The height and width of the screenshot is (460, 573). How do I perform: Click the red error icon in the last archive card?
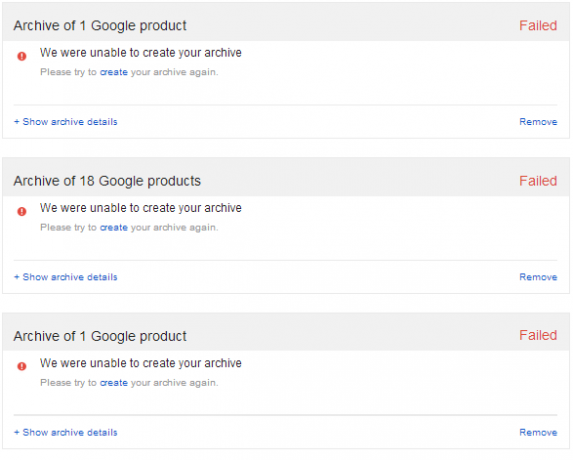coord(22,366)
